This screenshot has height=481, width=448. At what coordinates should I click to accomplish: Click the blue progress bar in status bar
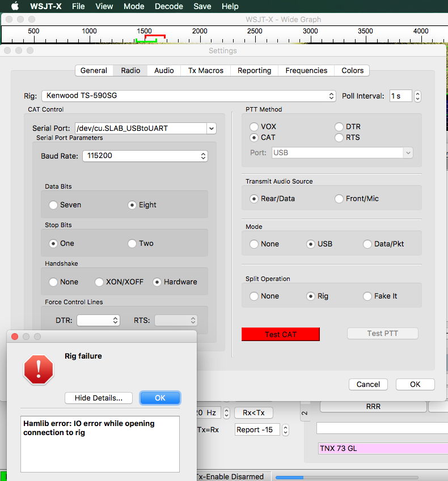click(290, 478)
